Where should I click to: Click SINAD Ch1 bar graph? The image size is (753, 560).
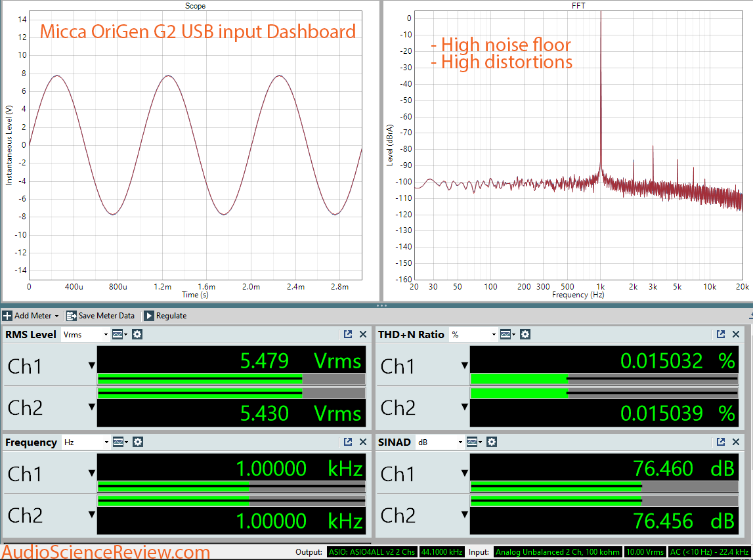pyautogui.click(x=604, y=486)
